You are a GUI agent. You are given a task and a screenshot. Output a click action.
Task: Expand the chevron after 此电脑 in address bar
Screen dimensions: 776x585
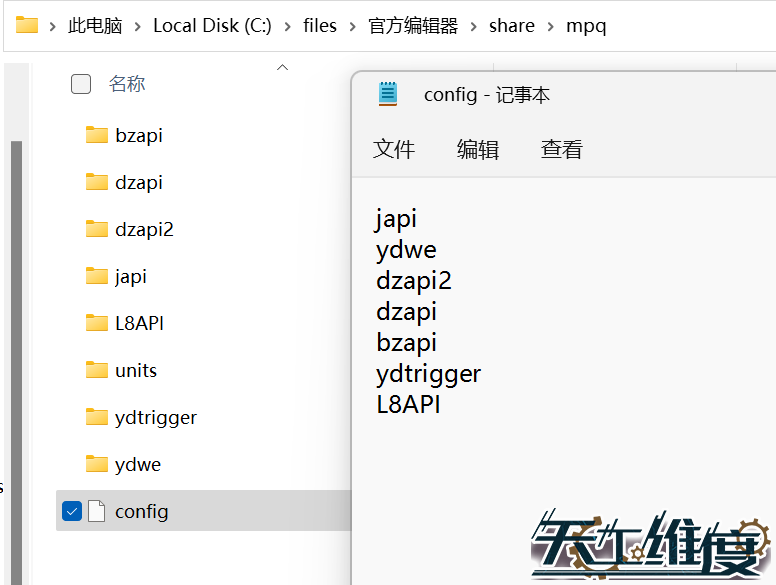click(138, 26)
